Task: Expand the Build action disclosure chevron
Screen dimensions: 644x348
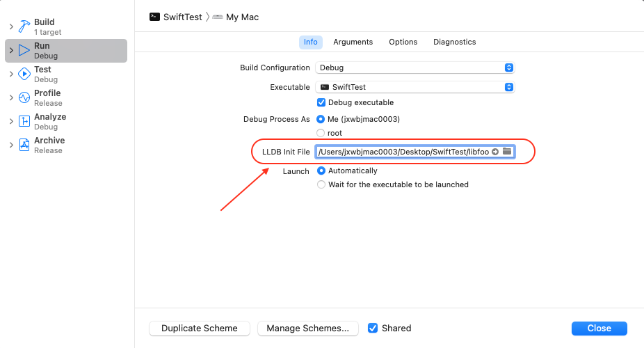Action: [12, 26]
